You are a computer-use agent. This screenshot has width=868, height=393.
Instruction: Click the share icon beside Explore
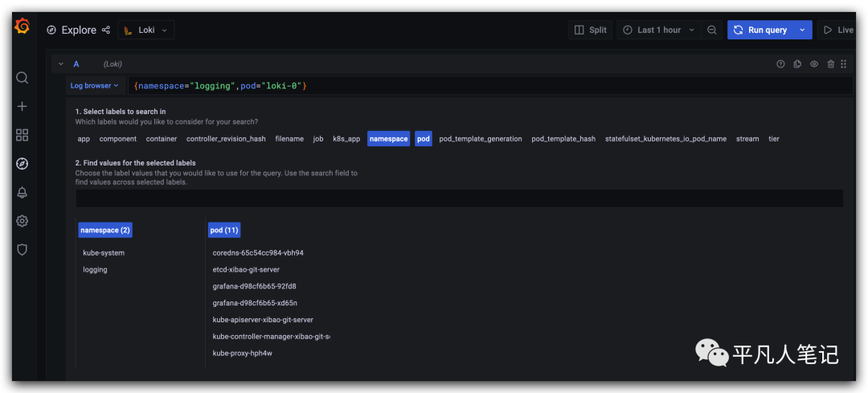click(x=105, y=30)
